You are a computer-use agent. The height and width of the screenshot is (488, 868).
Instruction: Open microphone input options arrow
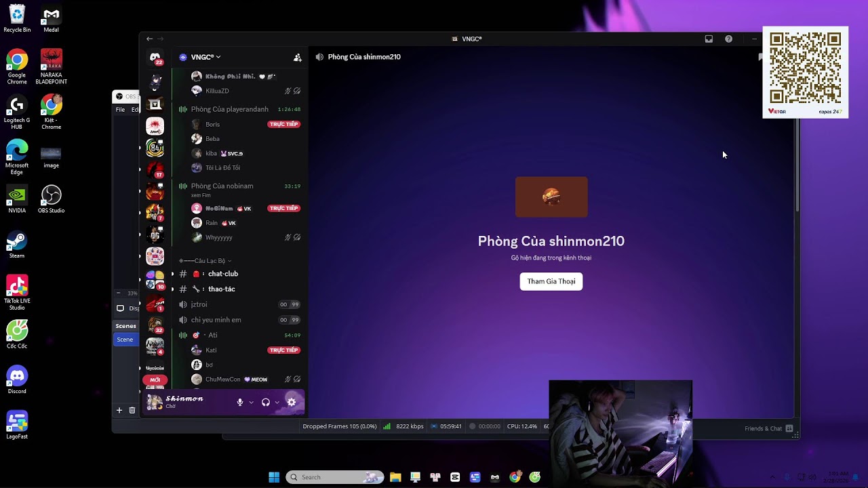251,403
